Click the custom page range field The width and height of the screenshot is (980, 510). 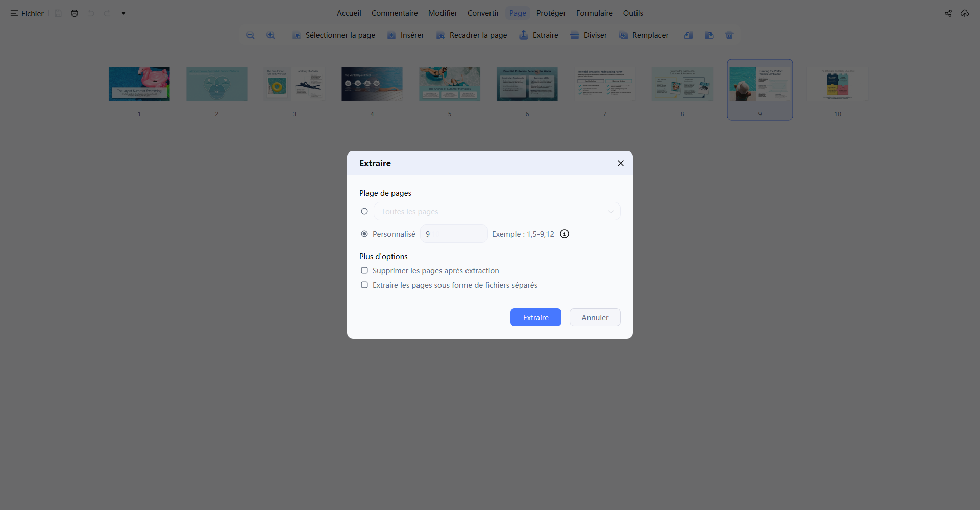454,234
